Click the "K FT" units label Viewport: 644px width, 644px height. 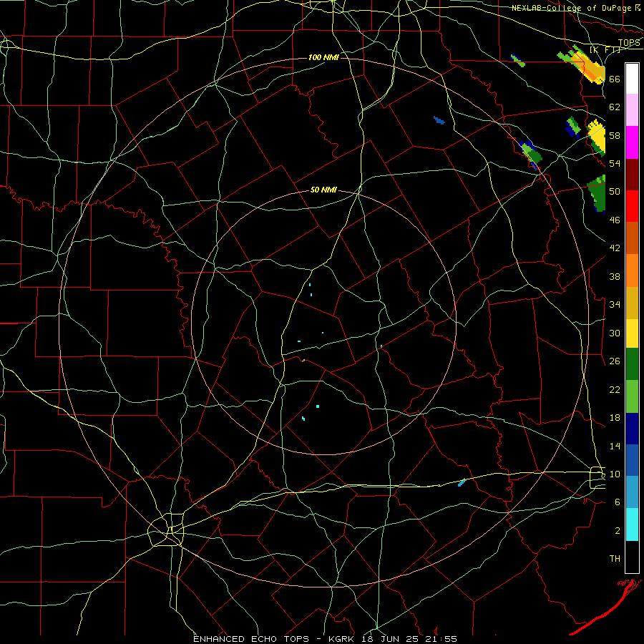coord(605,49)
